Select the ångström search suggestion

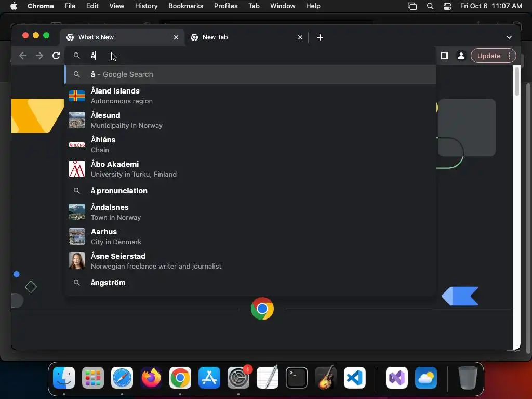(250, 283)
